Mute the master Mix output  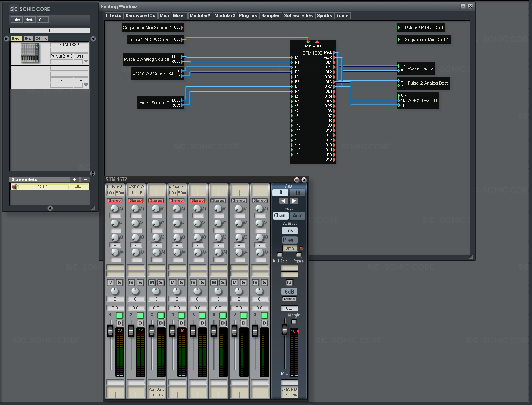pyautogui.click(x=289, y=282)
